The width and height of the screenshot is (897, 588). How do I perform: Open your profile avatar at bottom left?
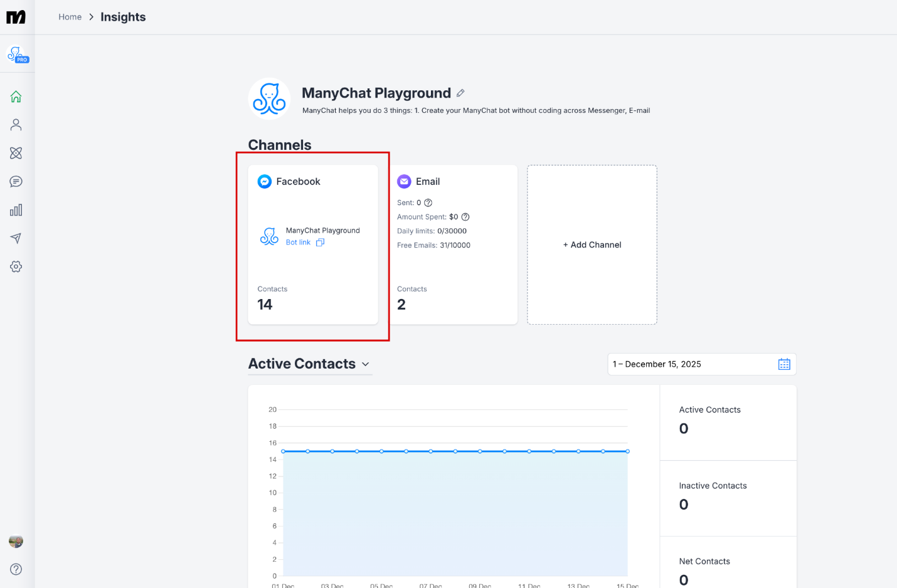tap(16, 540)
